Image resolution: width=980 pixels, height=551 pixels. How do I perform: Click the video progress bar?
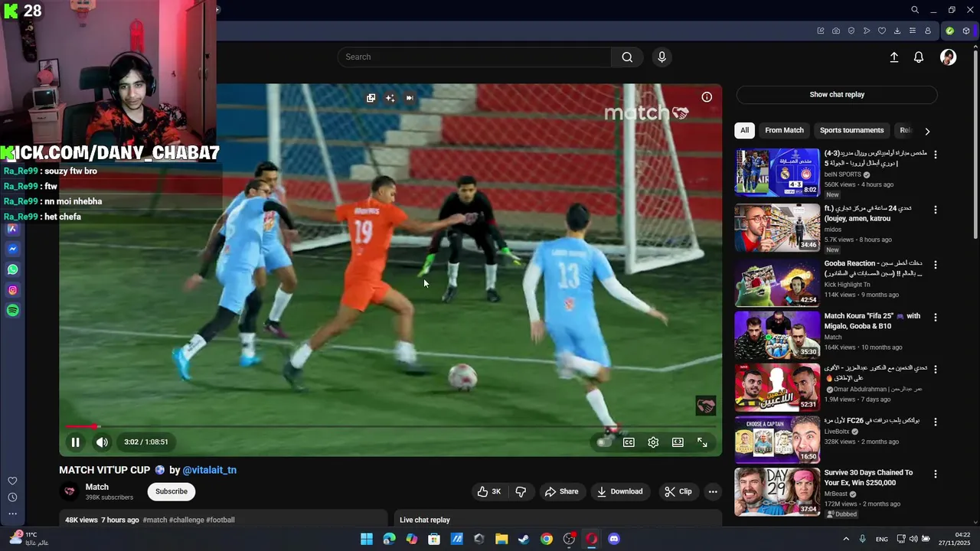tap(390, 426)
